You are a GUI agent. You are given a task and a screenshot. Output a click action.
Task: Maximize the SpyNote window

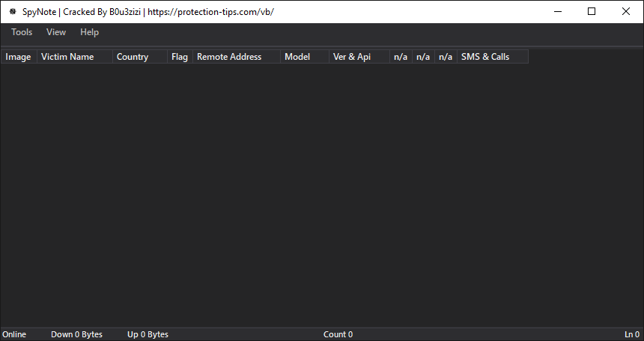click(x=592, y=11)
